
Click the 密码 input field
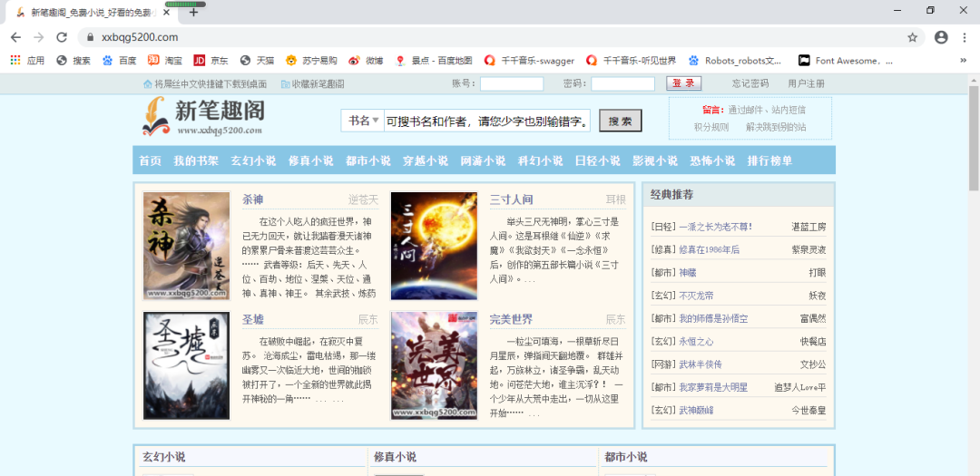click(623, 83)
